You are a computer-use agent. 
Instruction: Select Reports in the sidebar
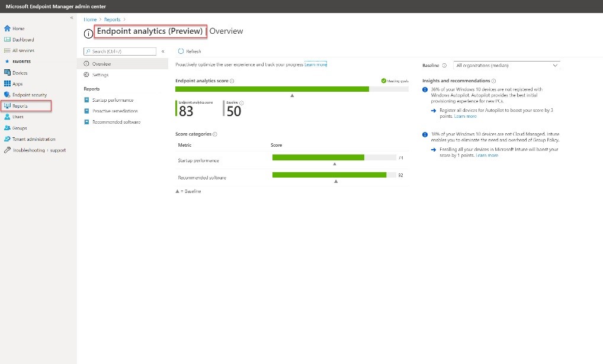tap(20, 106)
